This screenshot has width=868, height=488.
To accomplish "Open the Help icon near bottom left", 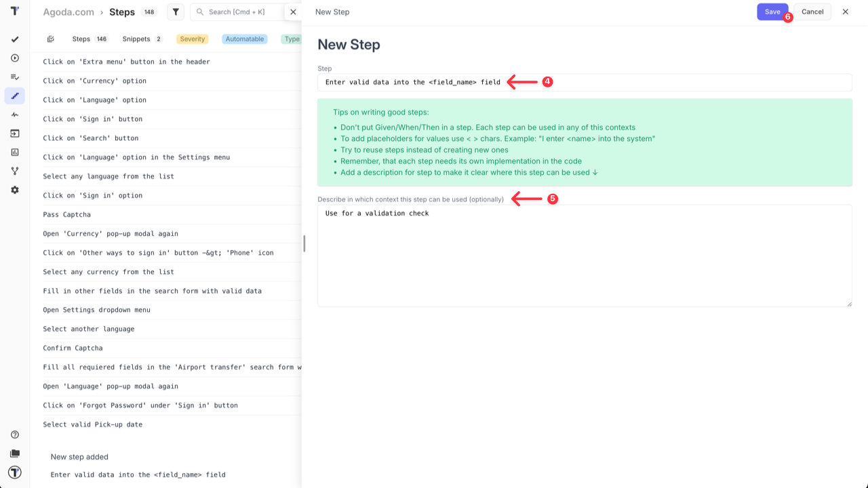I will click(14, 434).
